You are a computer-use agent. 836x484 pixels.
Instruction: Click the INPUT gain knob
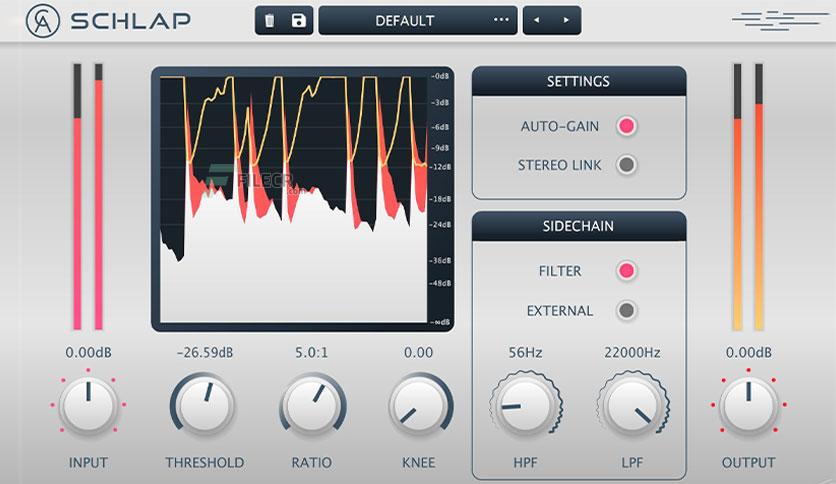[88, 405]
